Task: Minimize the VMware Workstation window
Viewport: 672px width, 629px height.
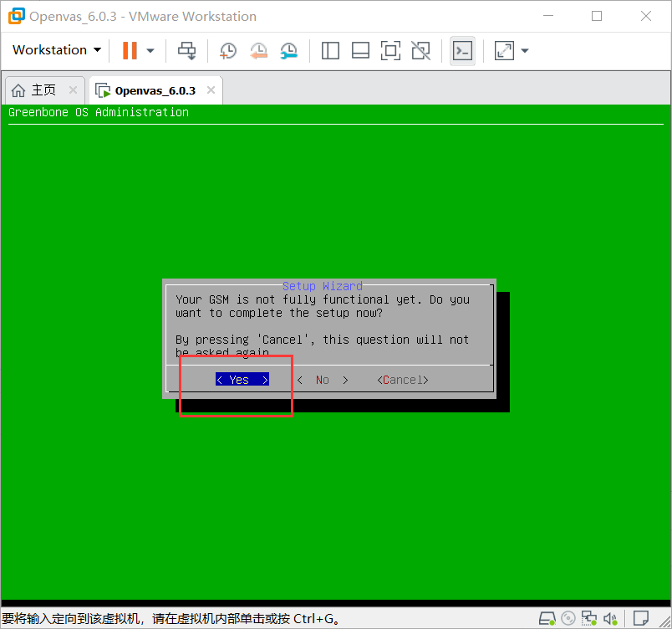Action: pos(548,16)
